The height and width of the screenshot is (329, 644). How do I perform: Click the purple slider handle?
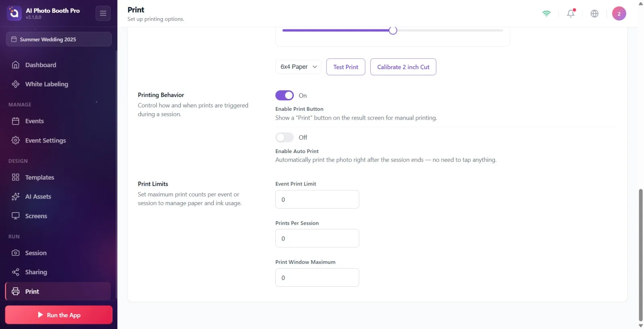click(393, 30)
